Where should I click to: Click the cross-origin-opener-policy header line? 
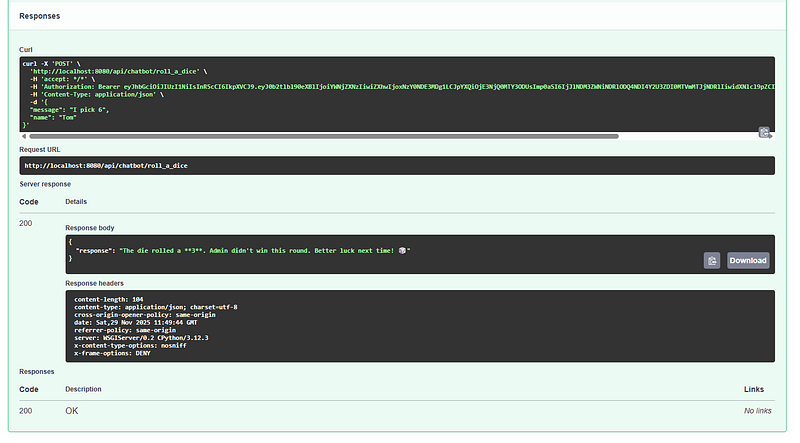(x=145, y=315)
